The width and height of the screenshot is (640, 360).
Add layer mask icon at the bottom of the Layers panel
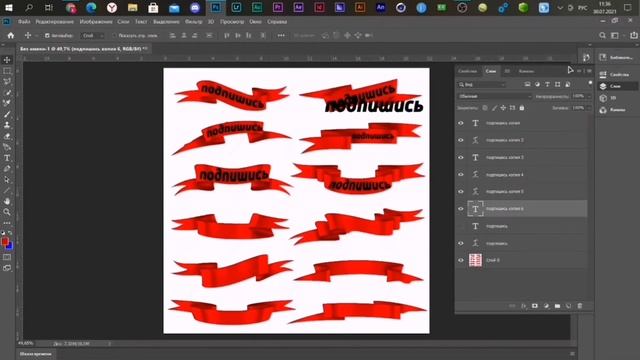click(535, 306)
